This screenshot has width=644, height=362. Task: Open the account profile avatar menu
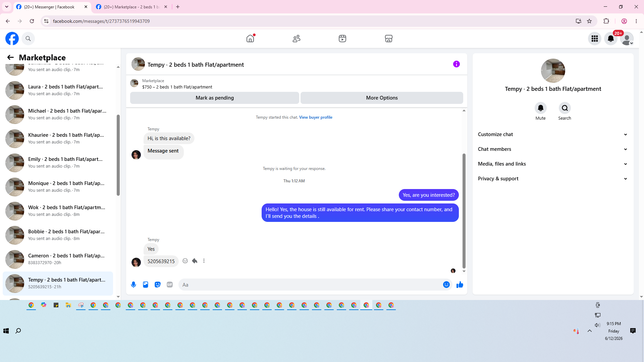(627, 39)
